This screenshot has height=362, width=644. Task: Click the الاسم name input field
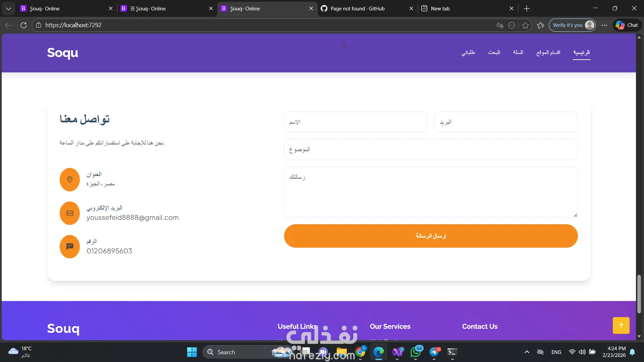point(356,122)
